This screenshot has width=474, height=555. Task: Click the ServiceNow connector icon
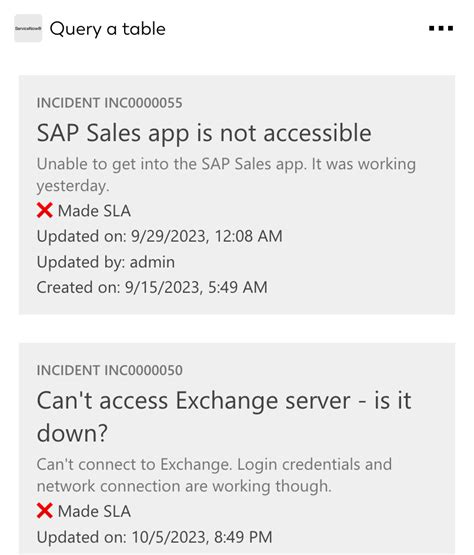tap(28, 28)
